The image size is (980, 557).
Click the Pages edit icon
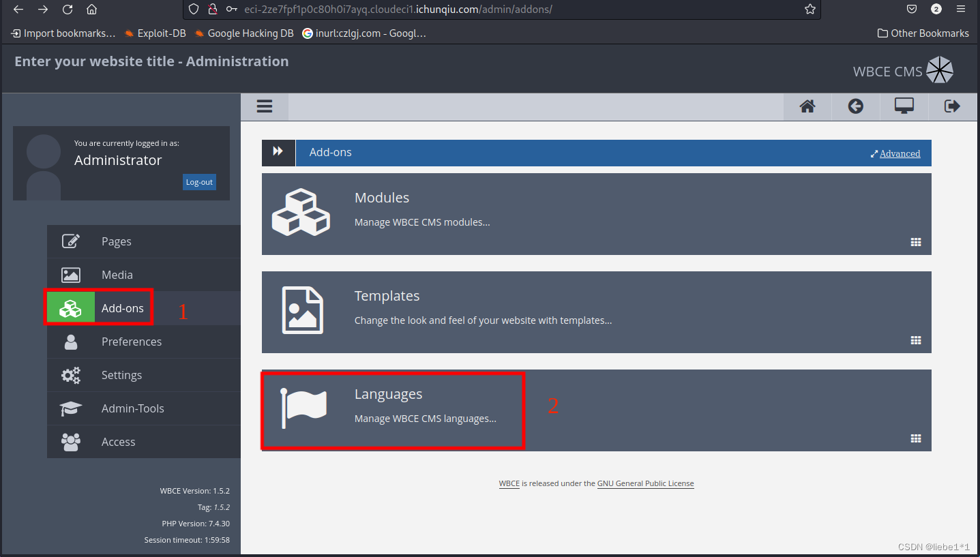point(71,241)
